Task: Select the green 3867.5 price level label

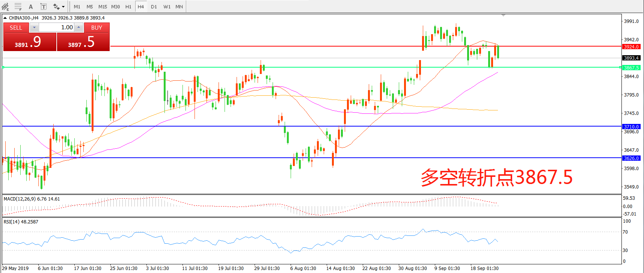Action: [631, 68]
